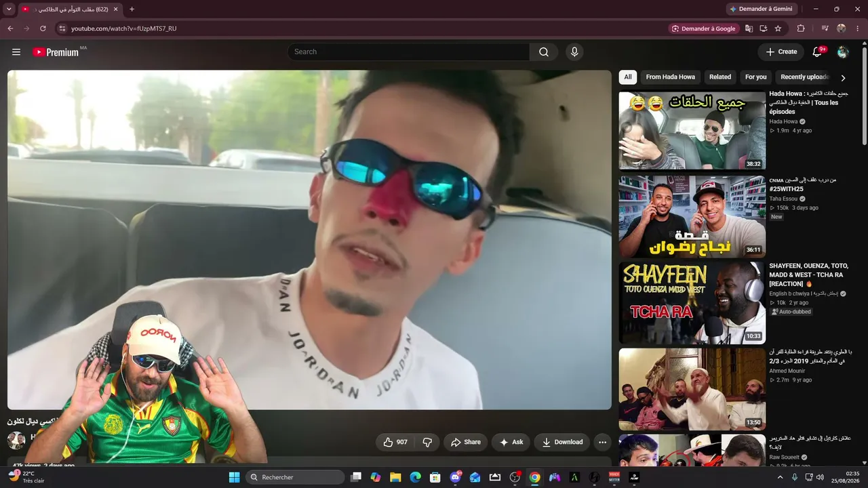
Task: Focus the YouTube search field
Action: pyautogui.click(x=408, y=52)
